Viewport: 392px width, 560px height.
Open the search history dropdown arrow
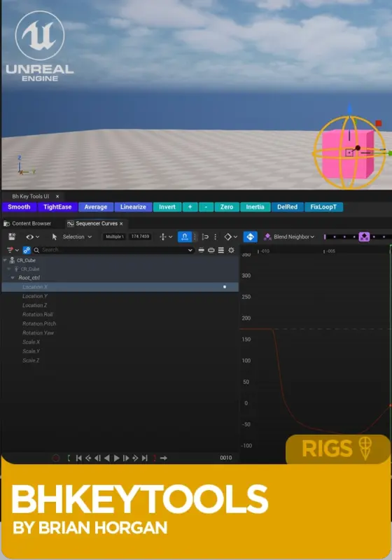(190, 250)
